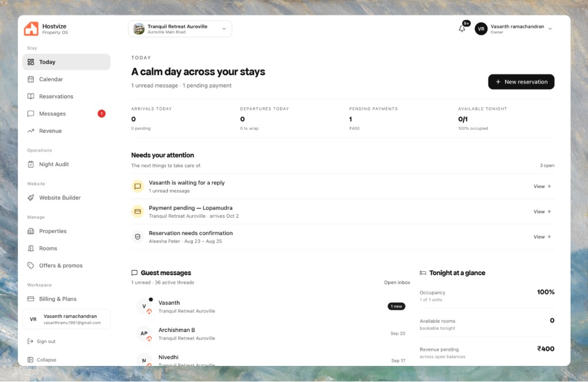Open the Reservations page
The image size is (588, 382).
pos(67,97)
